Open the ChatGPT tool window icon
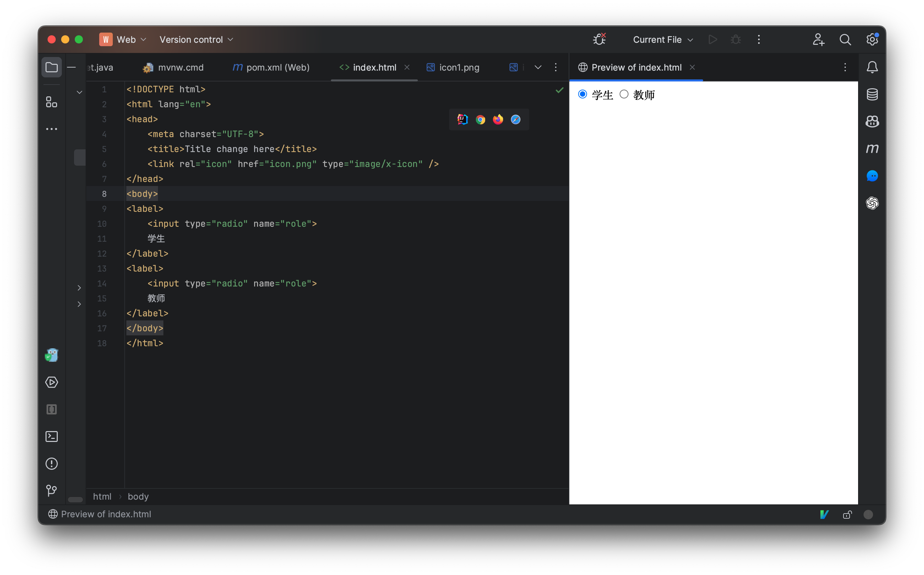 [x=872, y=203]
